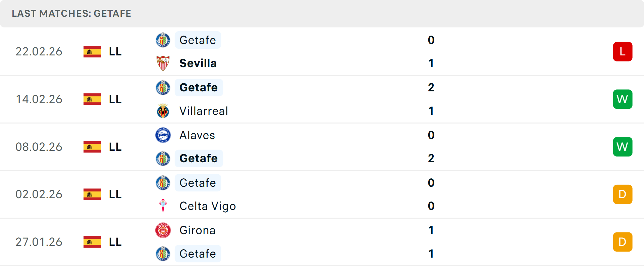Open the Sevilla team link
This screenshot has width=644, height=266.
tap(198, 63)
